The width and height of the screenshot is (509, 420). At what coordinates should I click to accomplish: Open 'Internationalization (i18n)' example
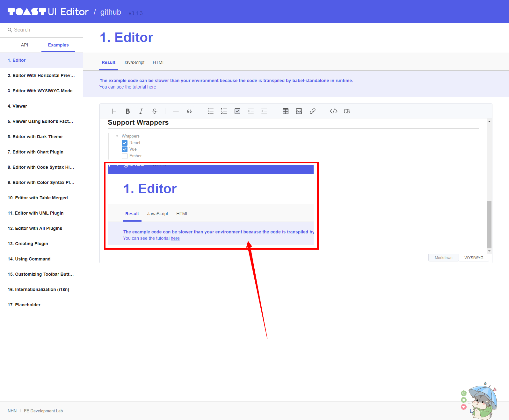click(x=41, y=289)
